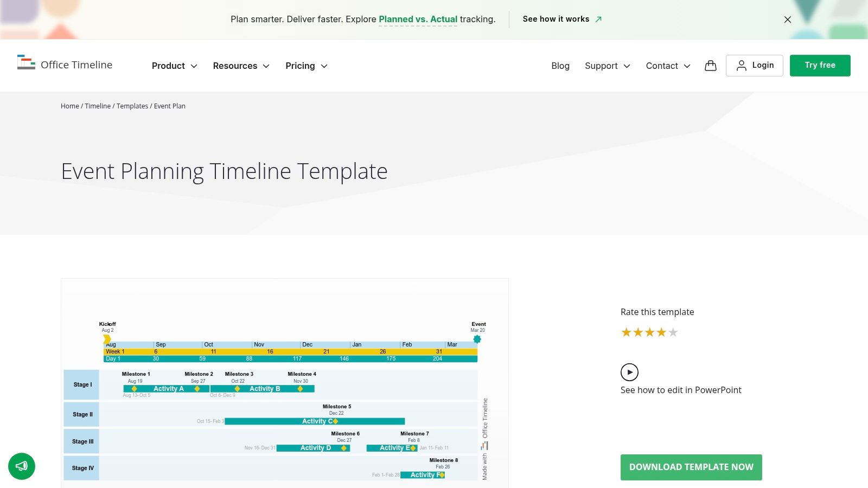Rate the template with the fifth star
Screen dimensions: 868x488
click(x=673, y=332)
